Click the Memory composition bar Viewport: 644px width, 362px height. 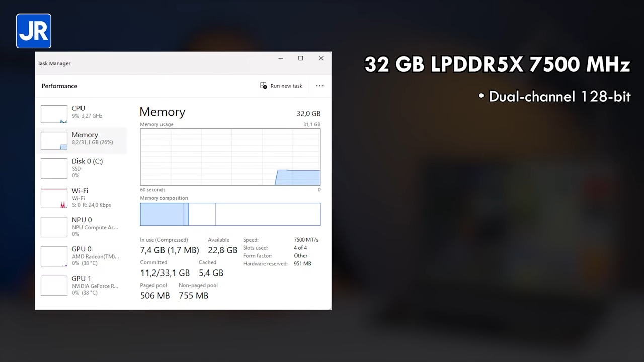(230, 214)
